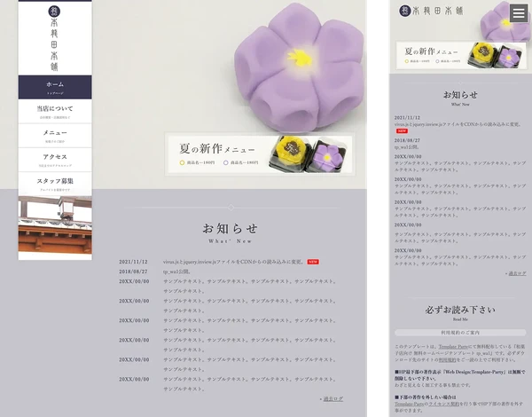The height and width of the screenshot is (417, 532).
Task: Click the 夏の新作メニュー banner in mobile view
Action: pos(461,55)
